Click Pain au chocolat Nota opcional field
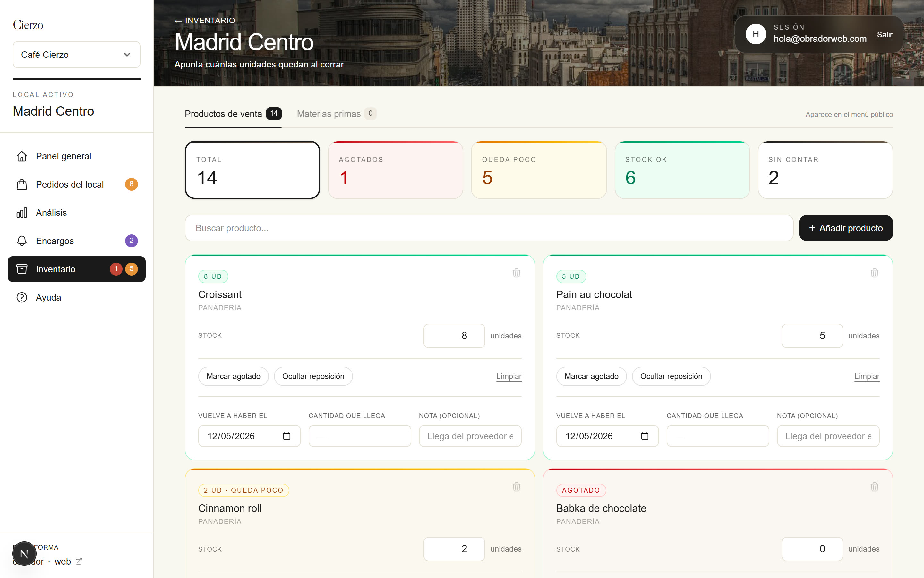This screenshot has width=924, height=578. [x=828, y=436]
